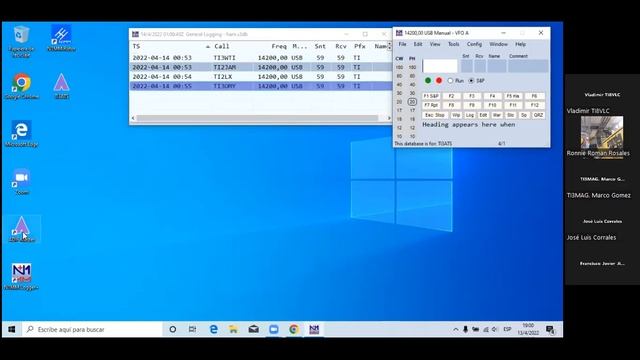The width and height of the screenshot is (640, 360).
Task: Click the Wipe button
Action: 456,115
